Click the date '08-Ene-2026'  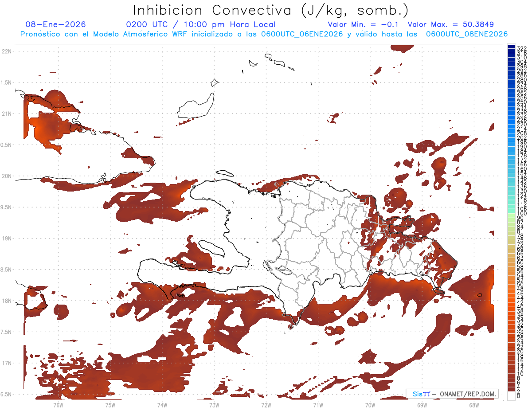coord(56,24)
